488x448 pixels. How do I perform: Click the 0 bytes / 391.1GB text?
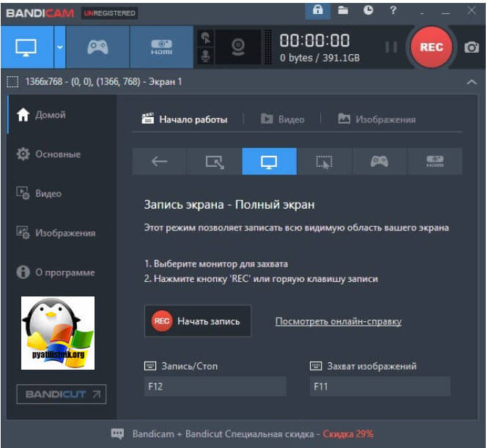click(x=319, y=58)
